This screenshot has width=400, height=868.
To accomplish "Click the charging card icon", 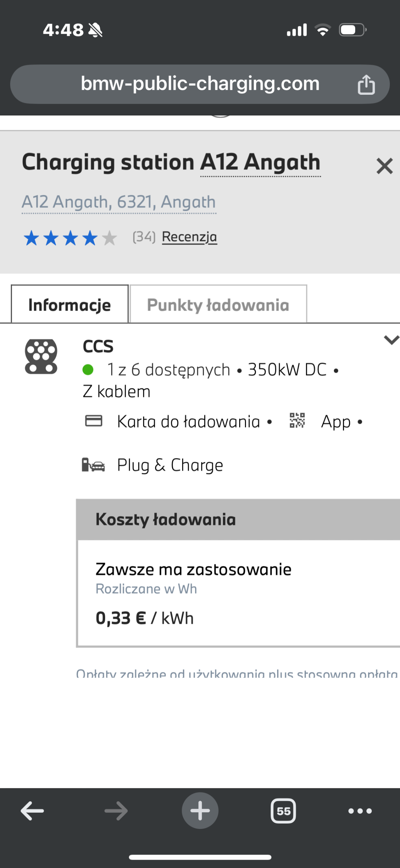I will (x=94, y=421).
